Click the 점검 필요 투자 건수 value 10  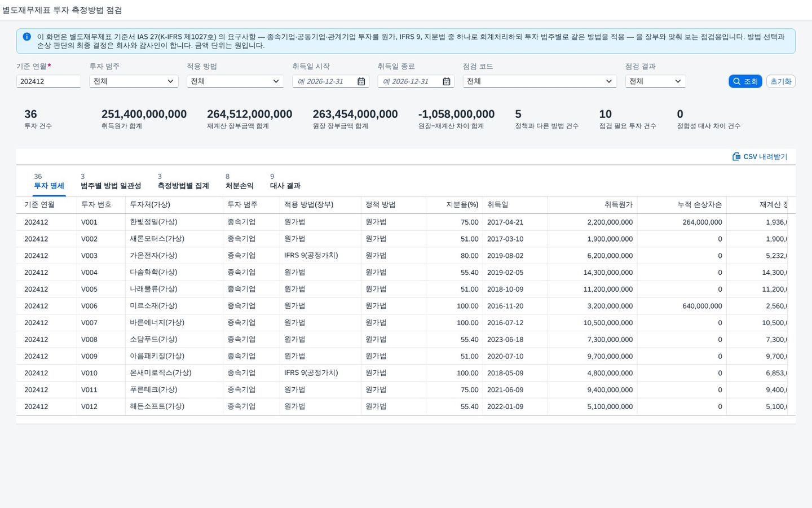tap(605, 114)
